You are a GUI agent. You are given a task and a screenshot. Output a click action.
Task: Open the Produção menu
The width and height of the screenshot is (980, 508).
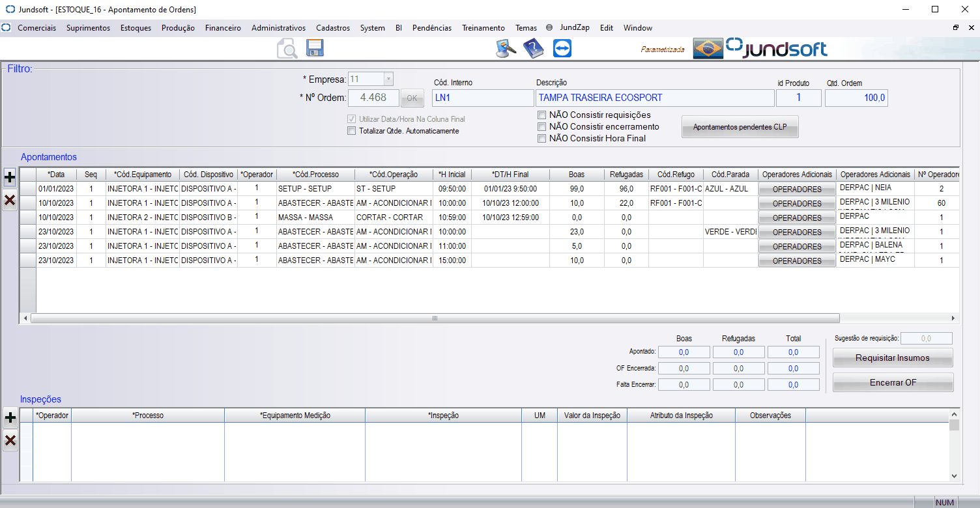178,28
